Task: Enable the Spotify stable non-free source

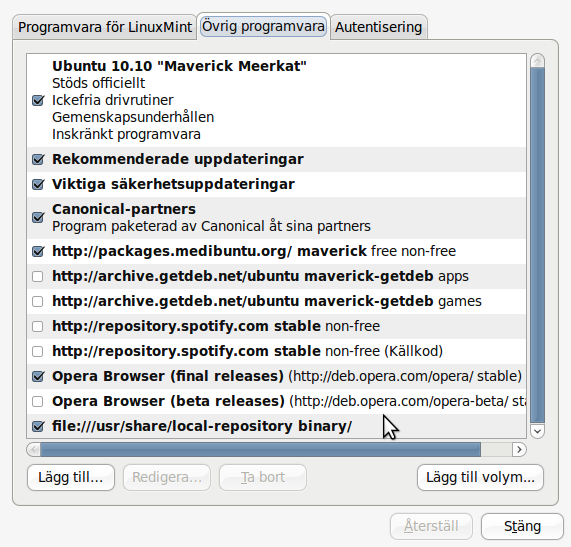Action: (38, 326)
